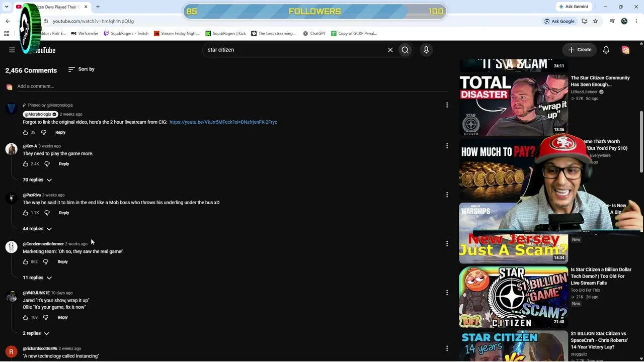Viewport: 644px width, 362px height.
Task: Bookmark this page with star icon
Action: tap(595, 21)
